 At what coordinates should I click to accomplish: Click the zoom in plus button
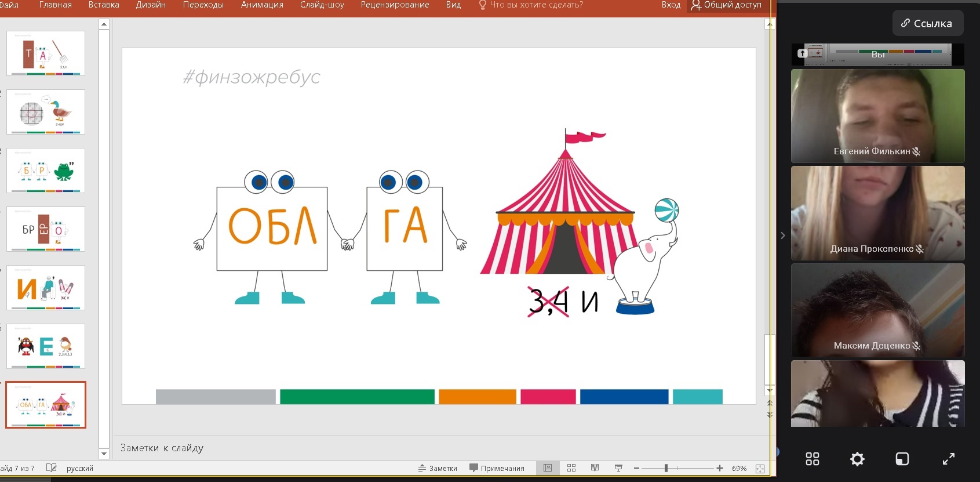[719, 468]
